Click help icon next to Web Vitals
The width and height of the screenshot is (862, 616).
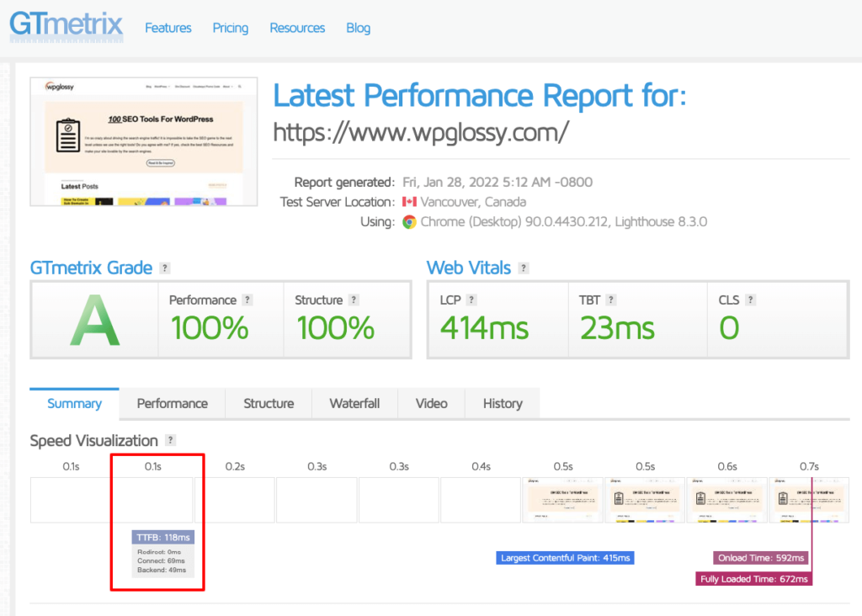click(524, 268)
